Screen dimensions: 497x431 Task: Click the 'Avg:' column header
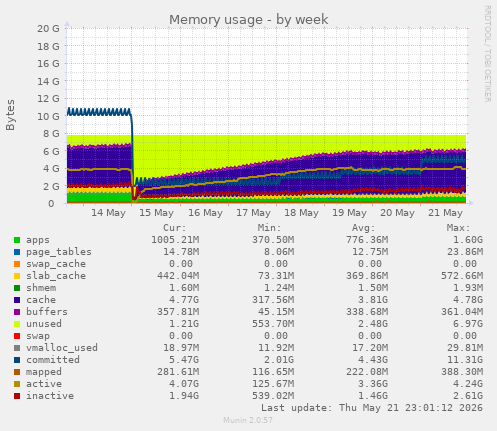pos(364,228)
